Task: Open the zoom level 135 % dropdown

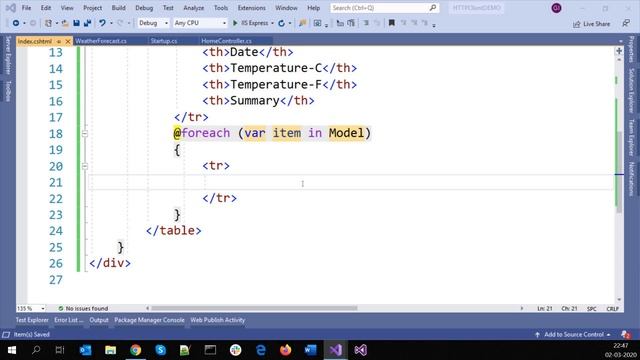Action: pyautogui.click(x=31, y=309)
